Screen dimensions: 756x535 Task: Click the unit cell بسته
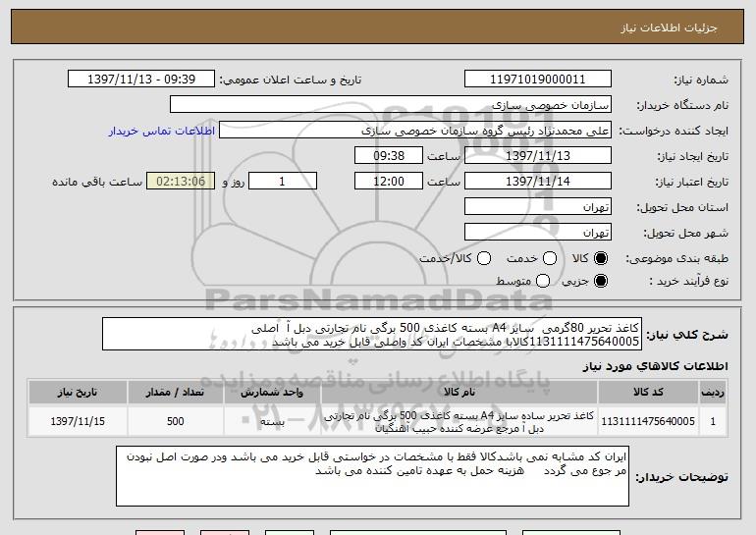tap(272, 421)
